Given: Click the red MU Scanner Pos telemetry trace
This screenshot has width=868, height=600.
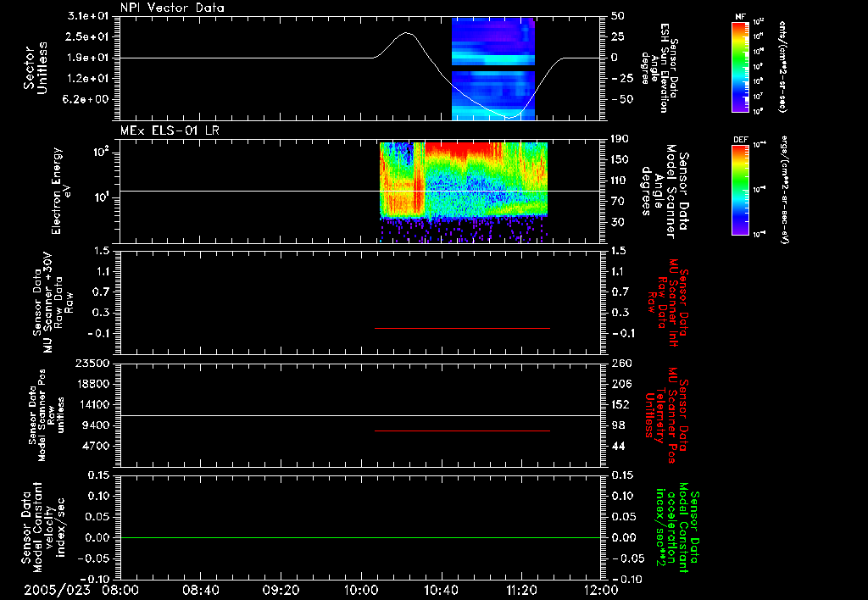Looking at the screenshot, I should tap(462, 431).
